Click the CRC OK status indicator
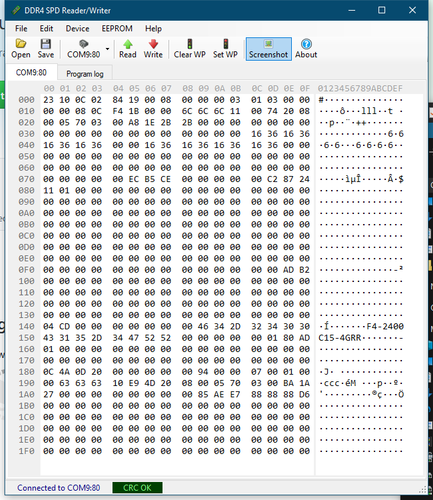Image resolution: width=433 pixels, height=500 pixels. pyautogui.click(x=137, y=488)
